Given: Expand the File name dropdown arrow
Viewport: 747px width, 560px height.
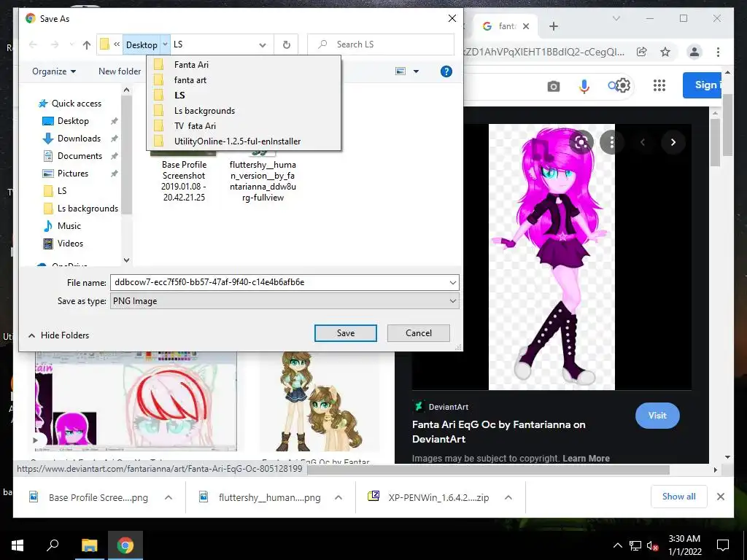Looking at the screenshot, I should pos(452,282).
